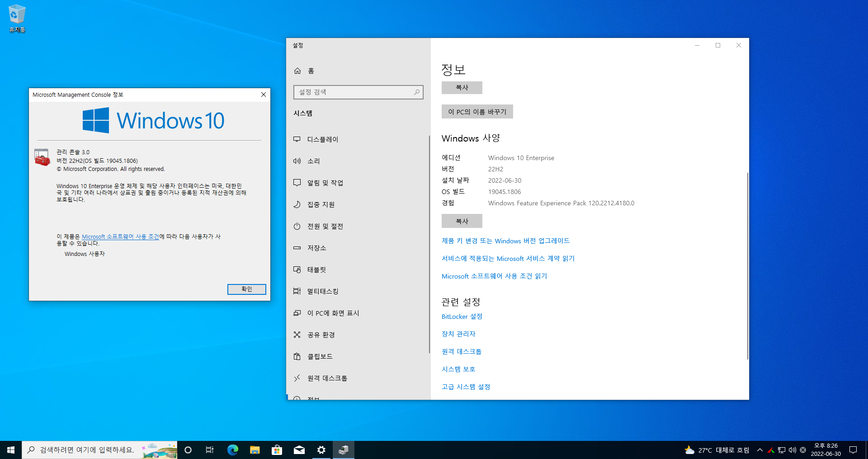This screenshot has width=868, height=459.
Task: Click the search magnifier in Settings search box
Action: 417,92
